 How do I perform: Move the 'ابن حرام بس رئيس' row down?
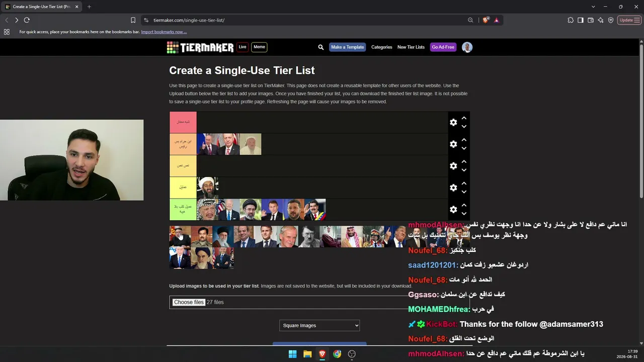pyautogui.click(x=464, y=148)
